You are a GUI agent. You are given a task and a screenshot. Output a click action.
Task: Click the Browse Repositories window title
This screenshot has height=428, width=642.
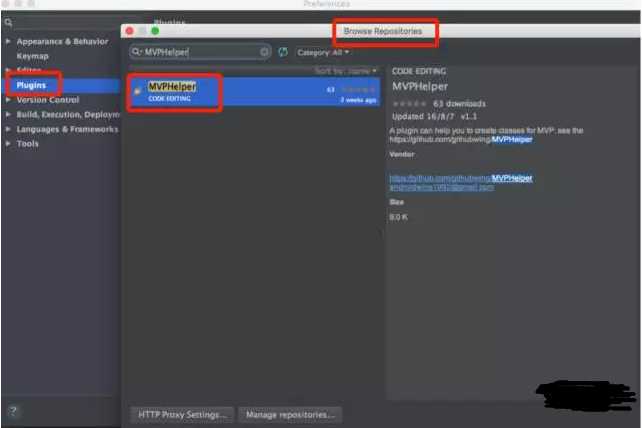pyautogui.click(x=383, y=31)
